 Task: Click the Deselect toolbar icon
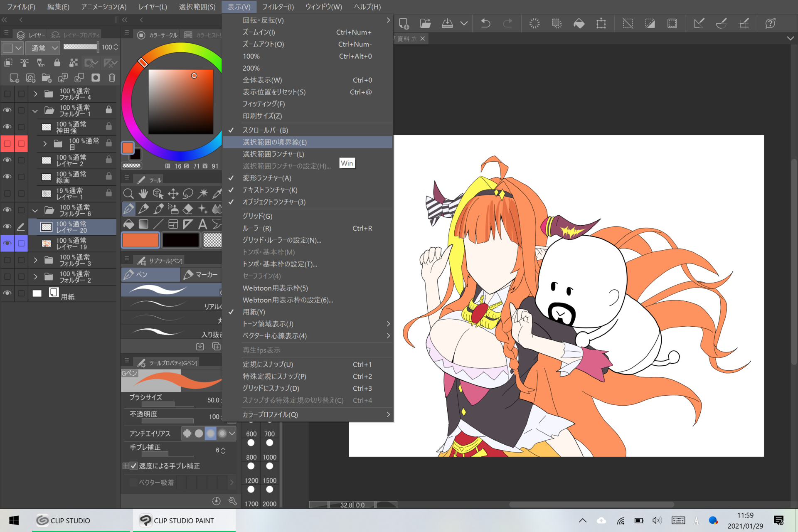628,23
